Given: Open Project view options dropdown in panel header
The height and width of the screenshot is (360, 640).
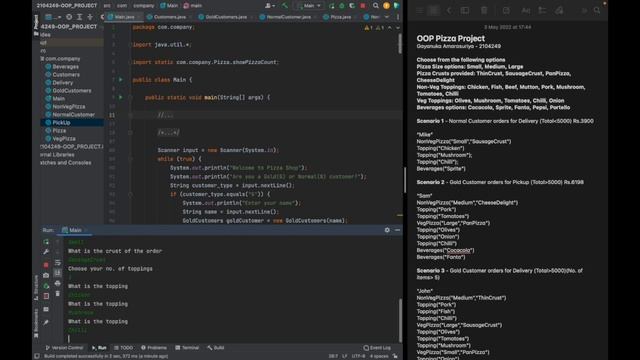Looking at the screenshot, I should 53,17.
